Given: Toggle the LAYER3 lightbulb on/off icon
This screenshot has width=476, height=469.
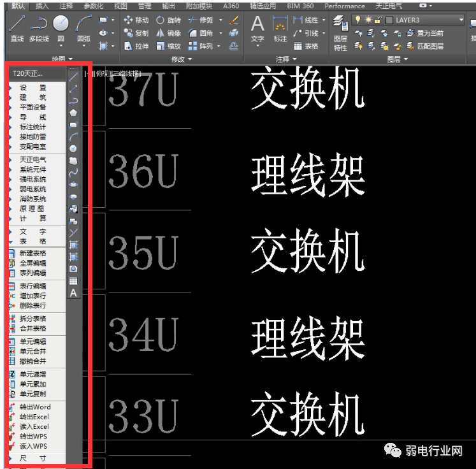Looking at the screenshot, I should [x=358, y=20].
